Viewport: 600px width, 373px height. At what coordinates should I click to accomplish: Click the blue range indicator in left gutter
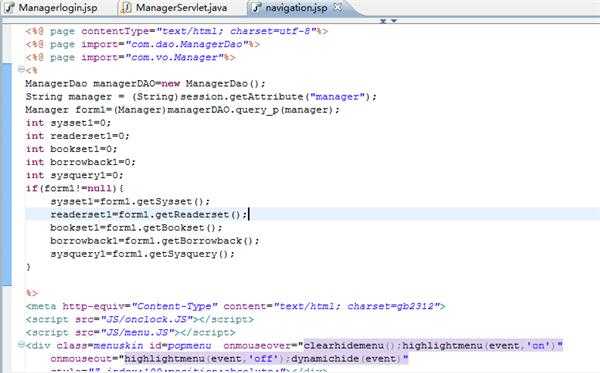click(x=6, y=174)
